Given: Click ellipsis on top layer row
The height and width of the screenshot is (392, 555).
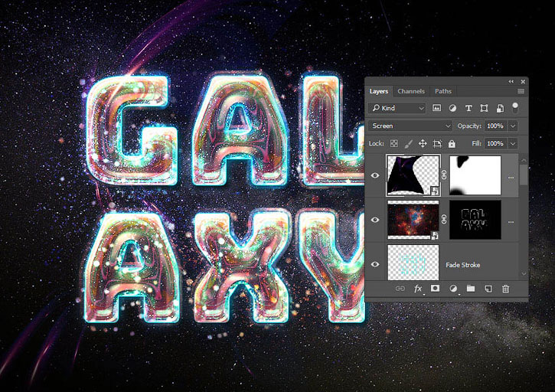Looking at the screenshot, I should pyautogui.click(x=511, y=178).
